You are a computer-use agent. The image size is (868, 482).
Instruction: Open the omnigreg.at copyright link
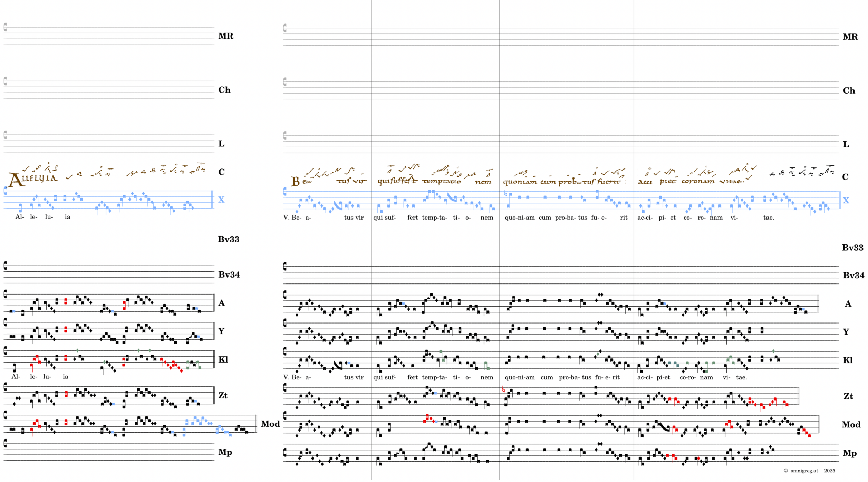[804, 471]
